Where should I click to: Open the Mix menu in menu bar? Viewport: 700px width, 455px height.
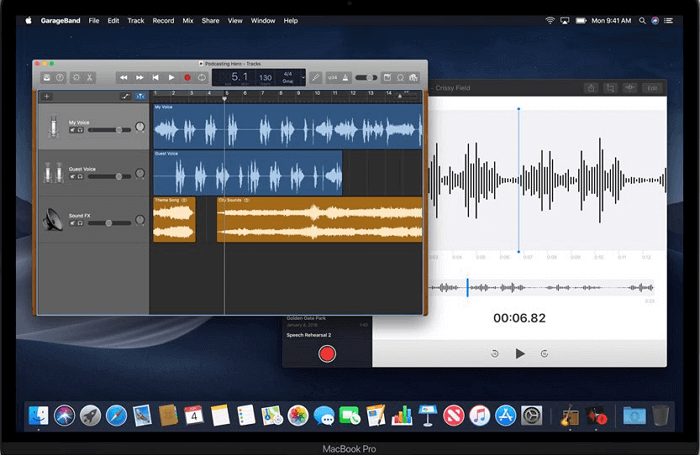[x=188, y=20]
